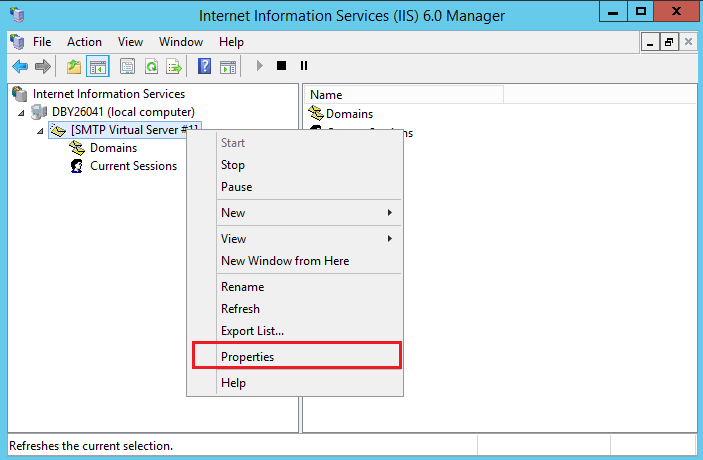
Task: Click the blue Help question mark icon
Action: tap(204, 66)
